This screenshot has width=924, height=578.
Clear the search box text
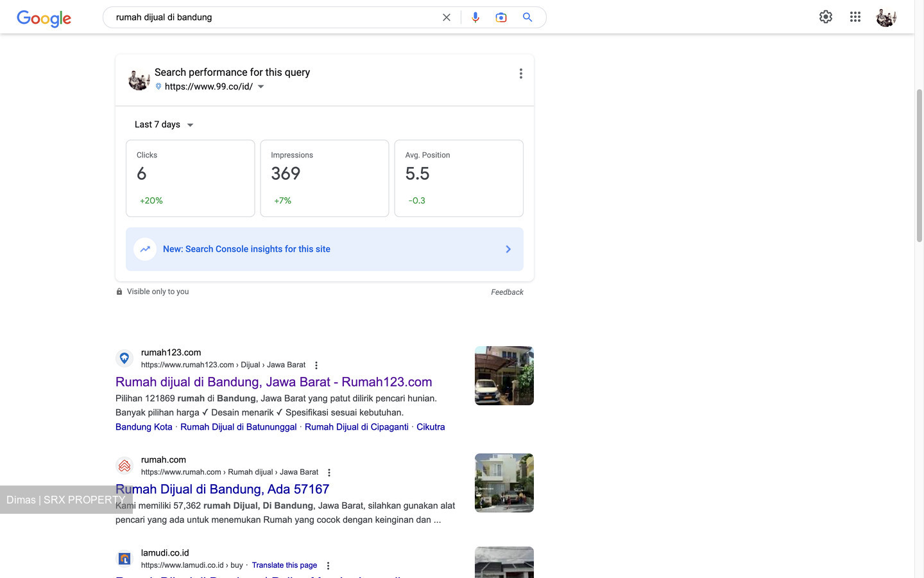(447, 17)
